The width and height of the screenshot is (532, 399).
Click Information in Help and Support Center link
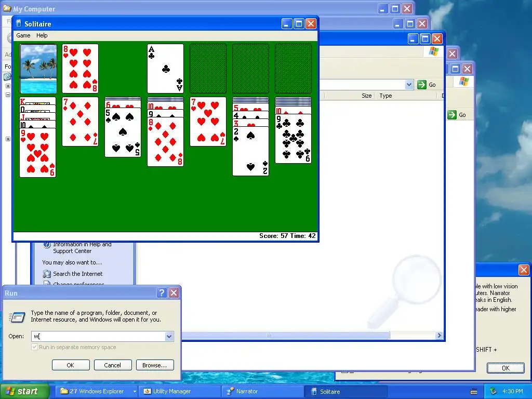point(82,248)
